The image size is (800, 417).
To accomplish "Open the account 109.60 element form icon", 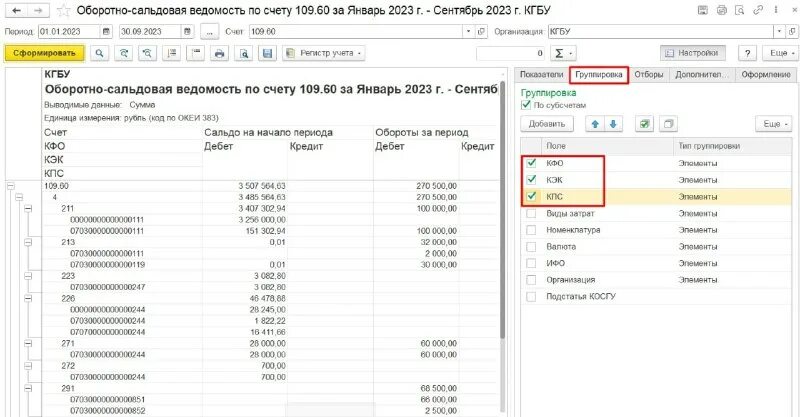I will (x=481, y=32).
